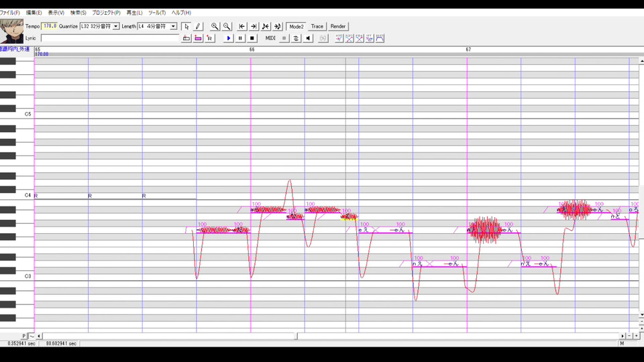Click the M button in status bar
Viewport: 644px width, 362px height.
[x=622, y=343]
